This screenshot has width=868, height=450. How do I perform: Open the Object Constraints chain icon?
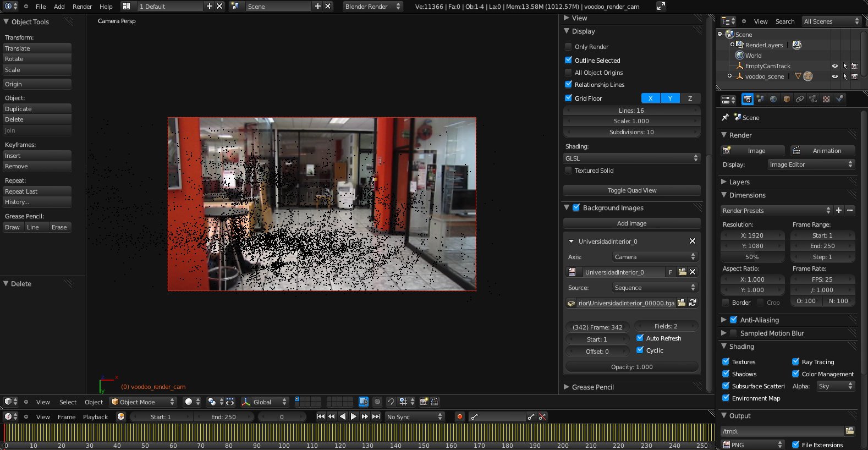800,99
